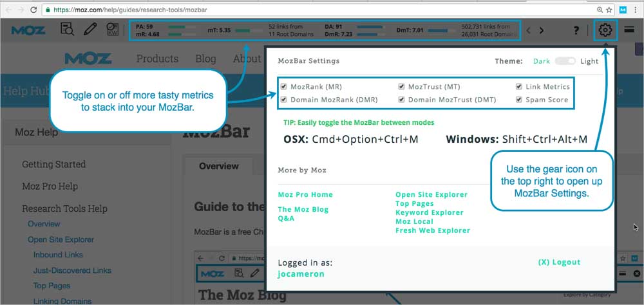The width and height of the screenshot is (644, 305).
Task: Open the Keyword Explorer link
Action: (x=429, y=212)
